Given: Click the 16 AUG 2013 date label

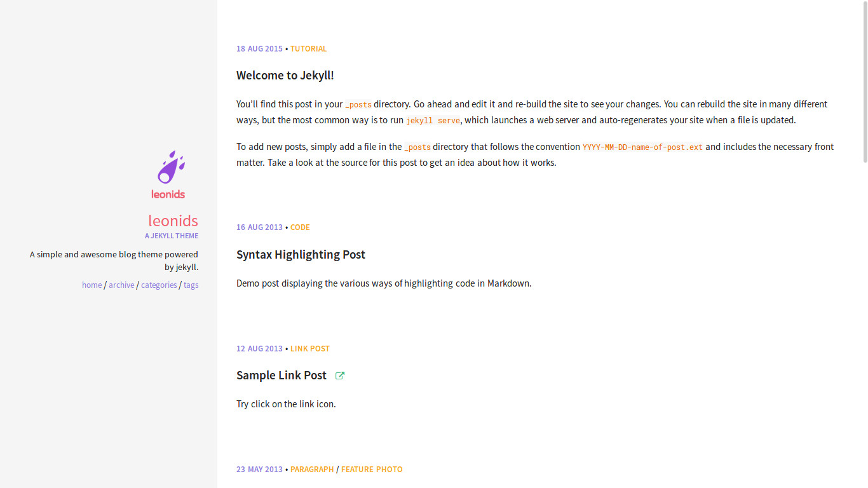Looking at the screenshot, I should coord(259,227).
